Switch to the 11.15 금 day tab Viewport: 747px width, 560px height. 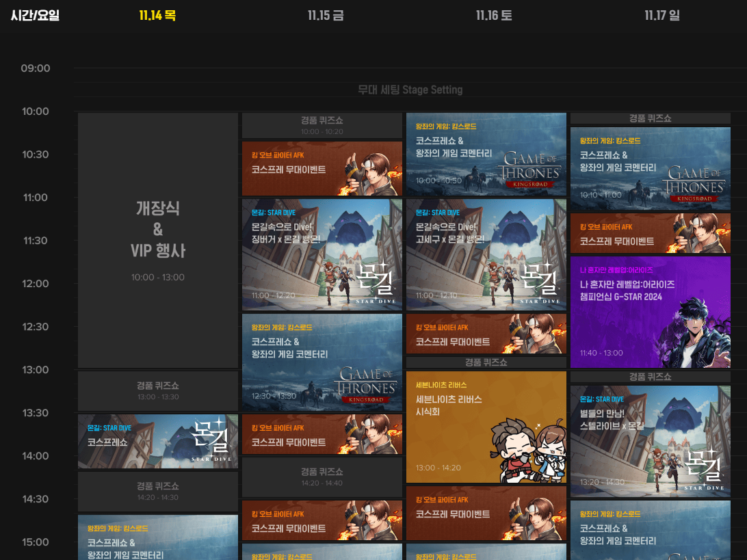[x=326, y=15]
